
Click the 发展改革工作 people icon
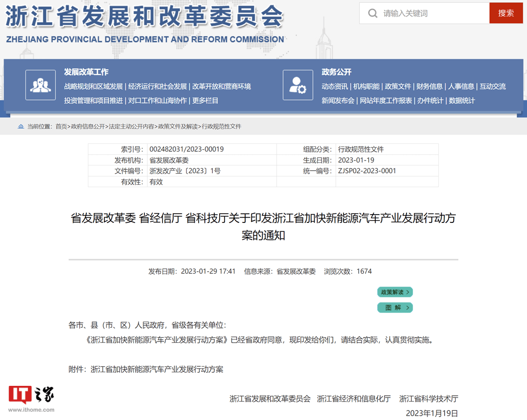[41, 85]
